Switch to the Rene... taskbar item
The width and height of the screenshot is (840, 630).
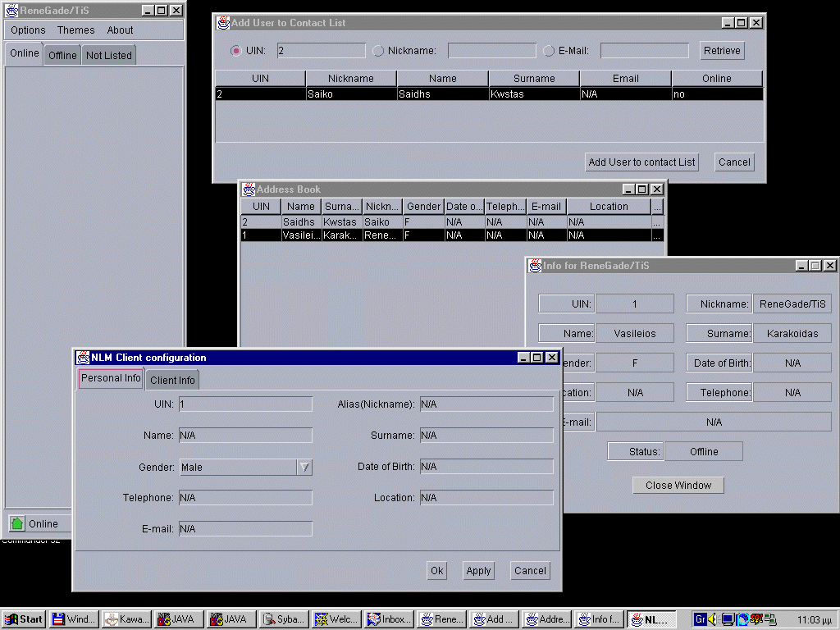441,619
